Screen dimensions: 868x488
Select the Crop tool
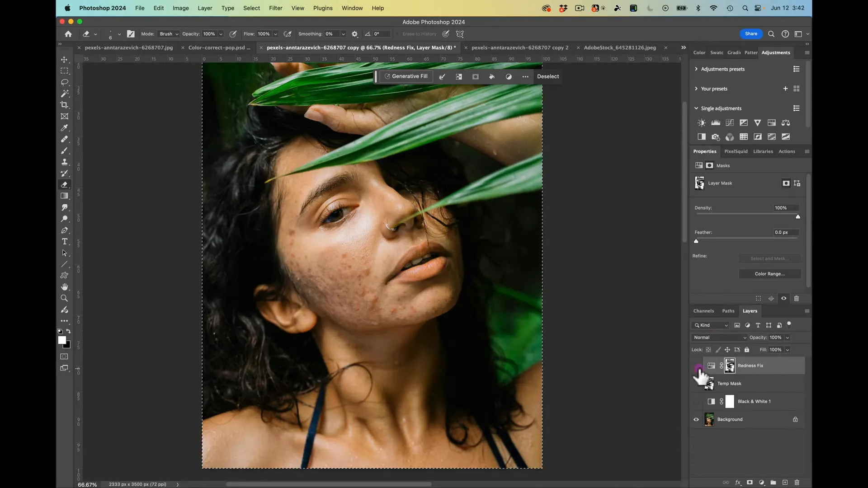click(65, 105)
